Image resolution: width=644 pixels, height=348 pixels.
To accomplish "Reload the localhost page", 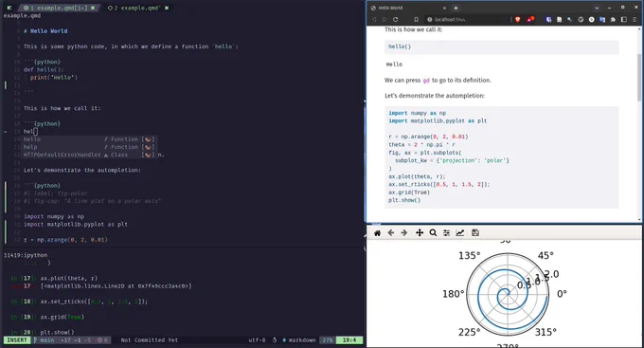I will [396, 19].
